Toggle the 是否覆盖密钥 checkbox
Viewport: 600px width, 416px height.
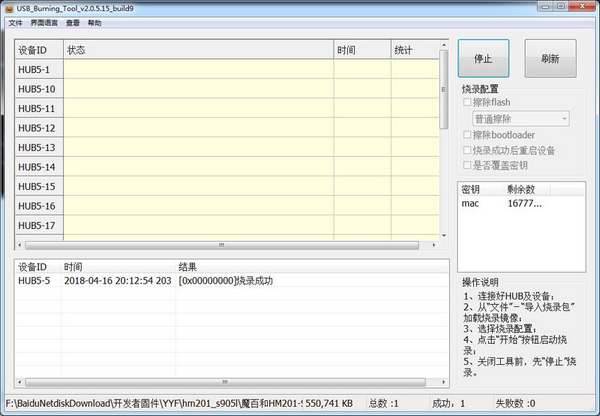point(467,165)
